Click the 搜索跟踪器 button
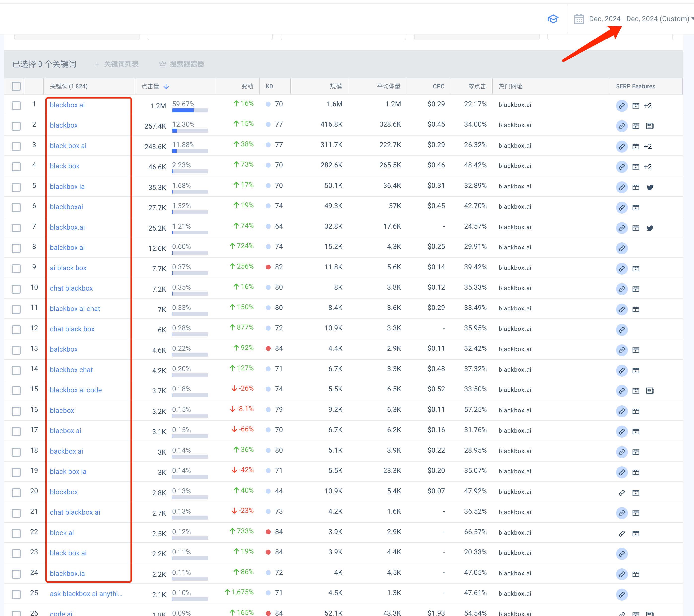 (x=182, y=64)
